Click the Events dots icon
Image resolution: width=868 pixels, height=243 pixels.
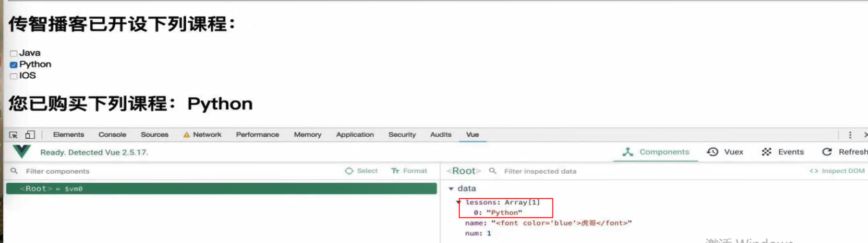767,152
